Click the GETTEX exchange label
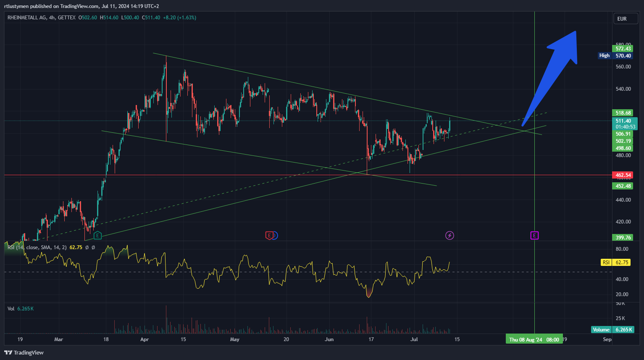 pyautogui.click(x=67, y=18)
